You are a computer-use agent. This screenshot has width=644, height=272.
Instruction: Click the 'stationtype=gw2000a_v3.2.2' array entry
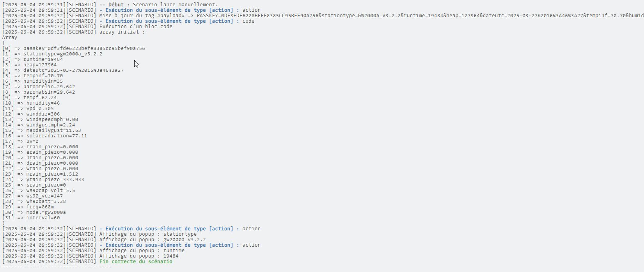point(62,54)
